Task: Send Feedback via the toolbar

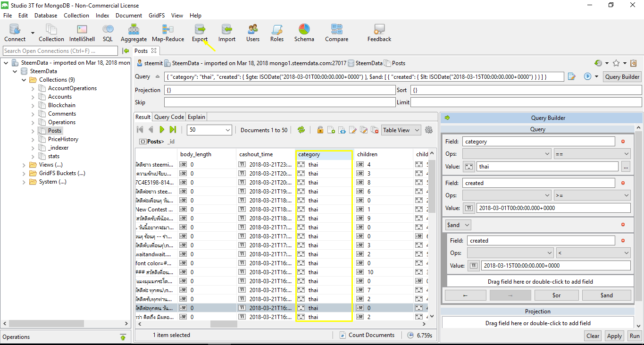Action: (x=379, y=33)
